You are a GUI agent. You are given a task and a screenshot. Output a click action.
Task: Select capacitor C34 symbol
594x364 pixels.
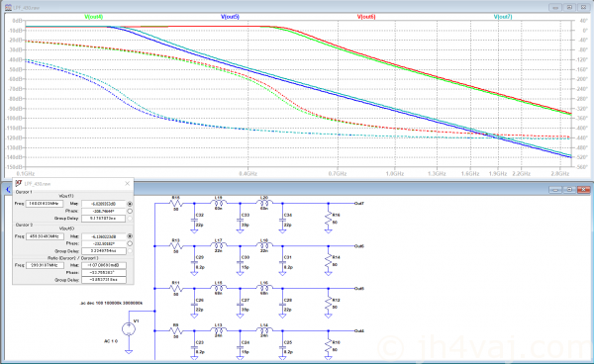tap(282, 221)
